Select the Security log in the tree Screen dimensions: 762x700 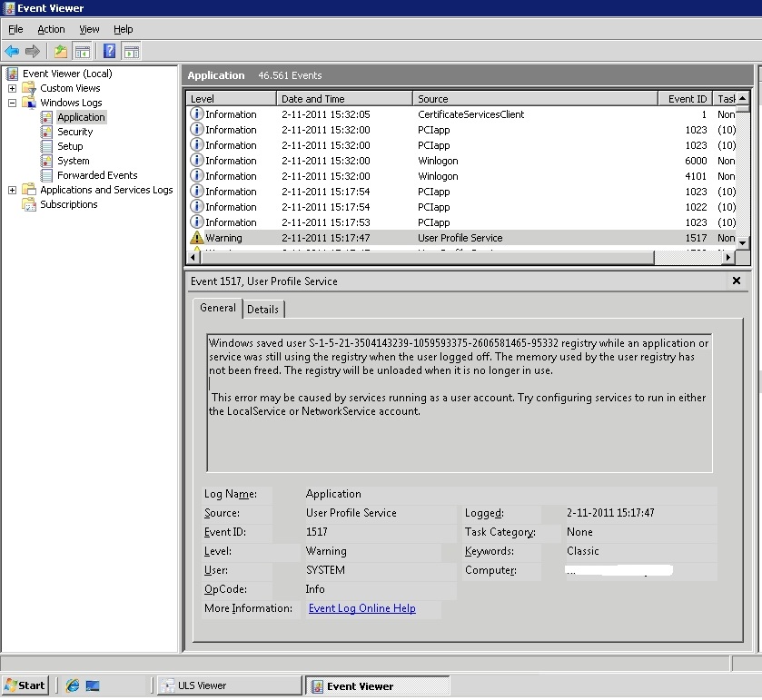74,133
